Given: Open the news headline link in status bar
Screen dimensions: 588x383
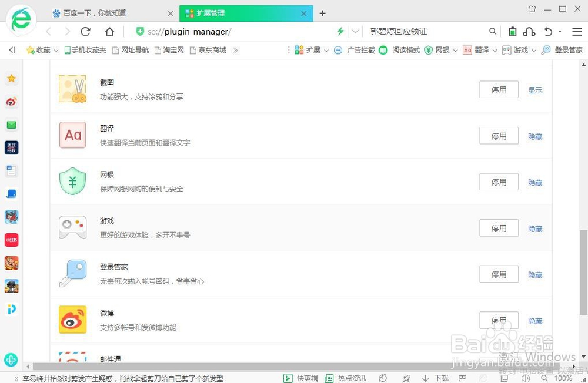Looking at the screenshot, I should pos(123,378).
